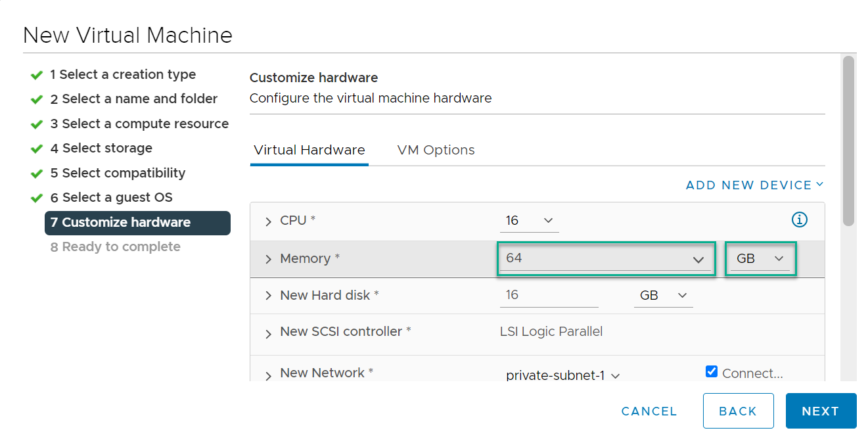Change the Memory unit GB dropdown
This screenshot has width=868, height=445.
760,259
